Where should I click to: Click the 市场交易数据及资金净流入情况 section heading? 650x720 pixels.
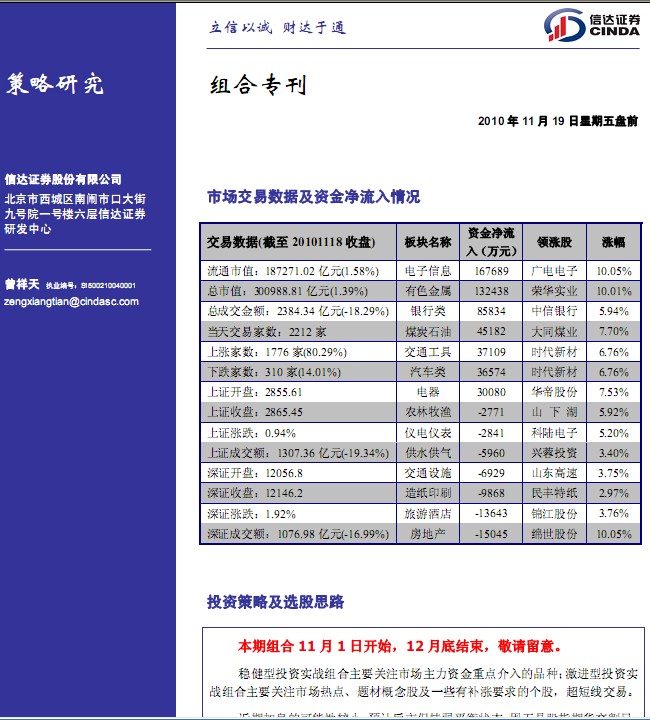pyautogui.click(x=313, y=196)
